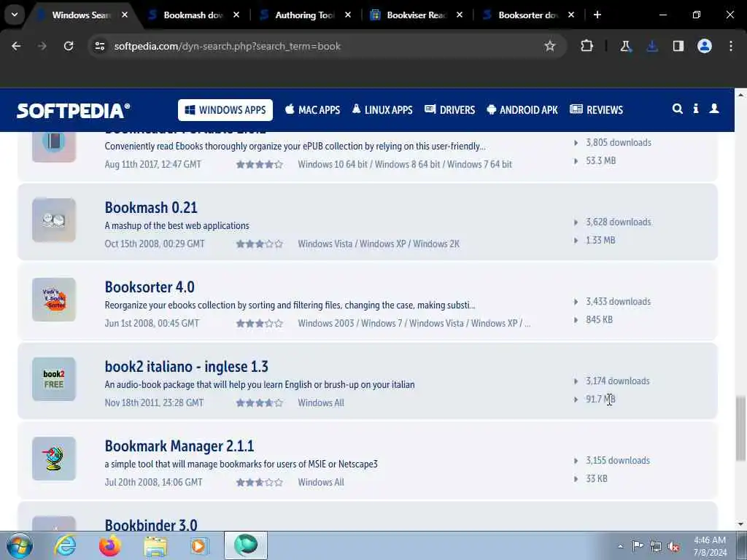747x560 pixels.
Task: Click the book2 FREE thumbnail
Action: [54, 379]
